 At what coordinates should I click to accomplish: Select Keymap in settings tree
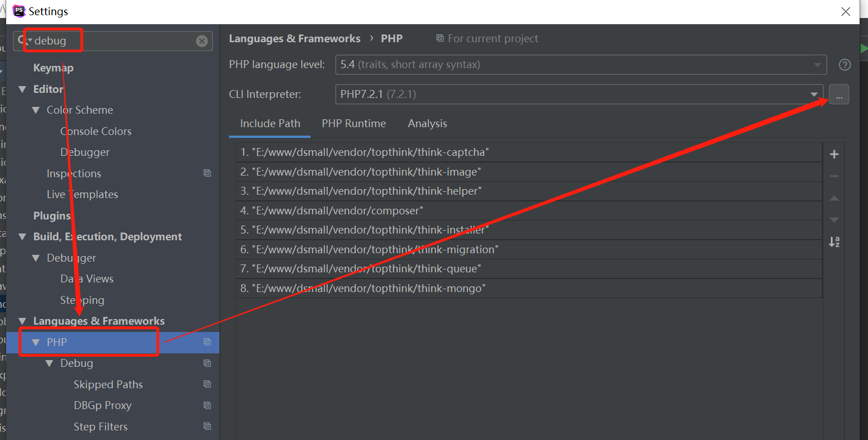click(x=53, y=68)
